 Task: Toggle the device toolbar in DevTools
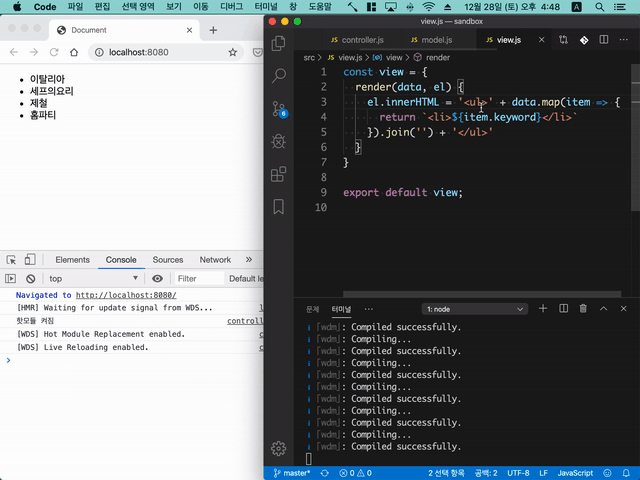pos(30,260)
